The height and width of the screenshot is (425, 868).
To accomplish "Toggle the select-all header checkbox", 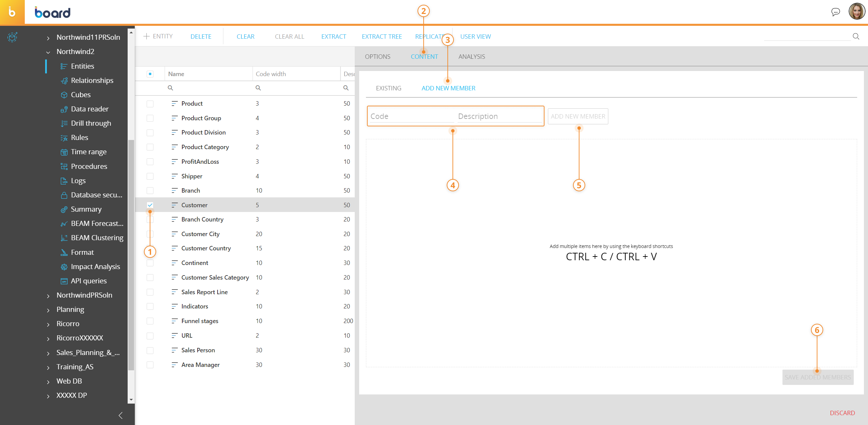I will (150, 74).
